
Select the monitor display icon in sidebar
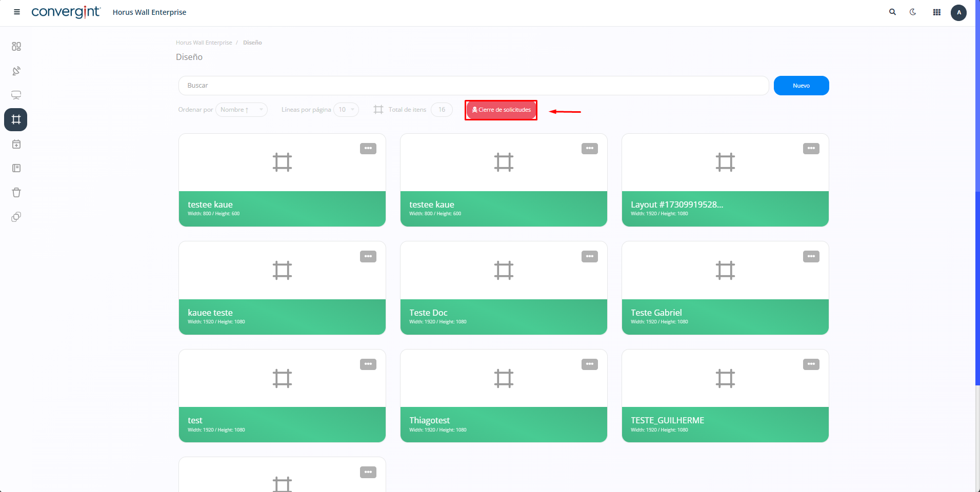[16, 95]
